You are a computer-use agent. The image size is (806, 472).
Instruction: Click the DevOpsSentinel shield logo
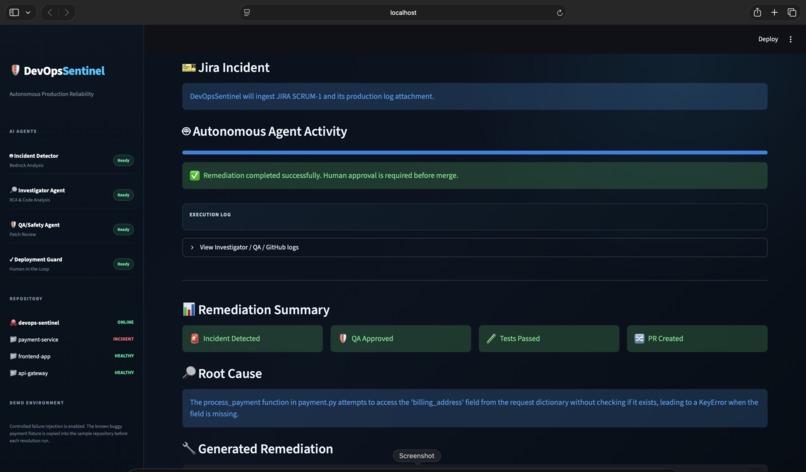(x=15, y=70)
